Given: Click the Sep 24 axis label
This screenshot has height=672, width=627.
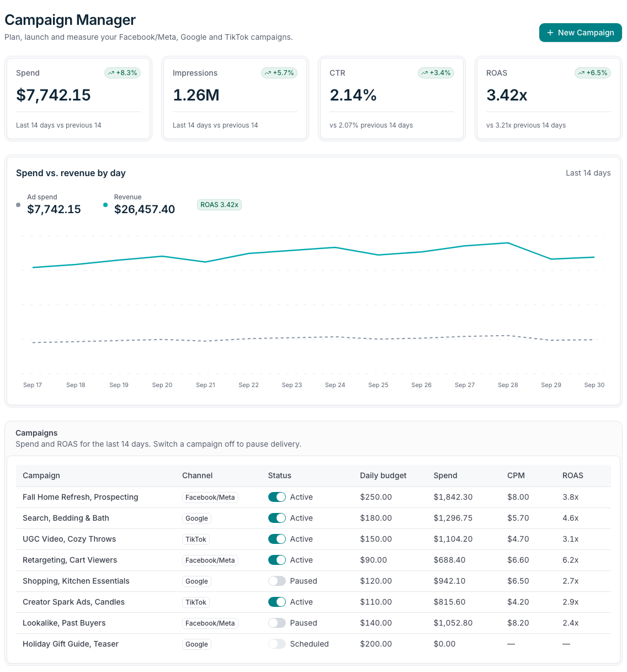Looking at the screenshot, I should coord(335,385).
